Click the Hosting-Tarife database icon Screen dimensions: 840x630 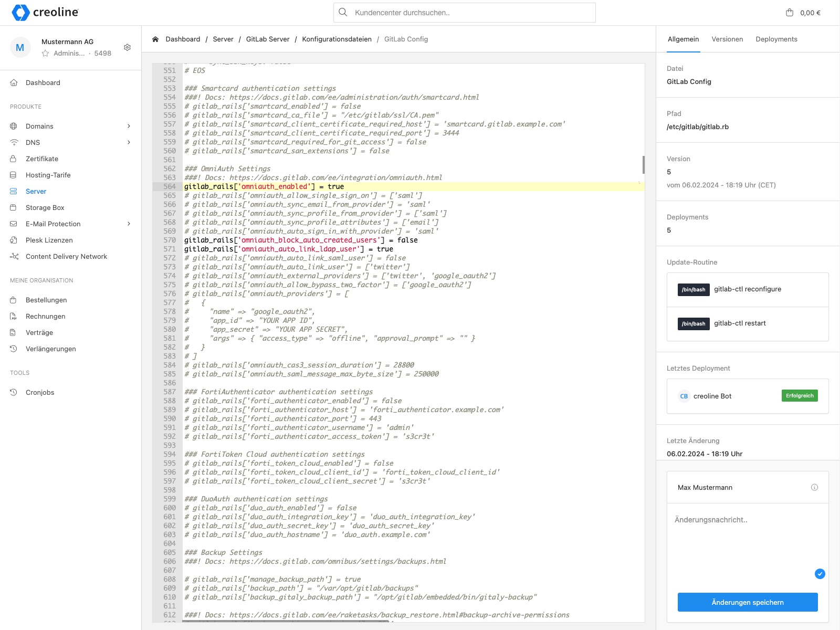[x=14, y=175]
